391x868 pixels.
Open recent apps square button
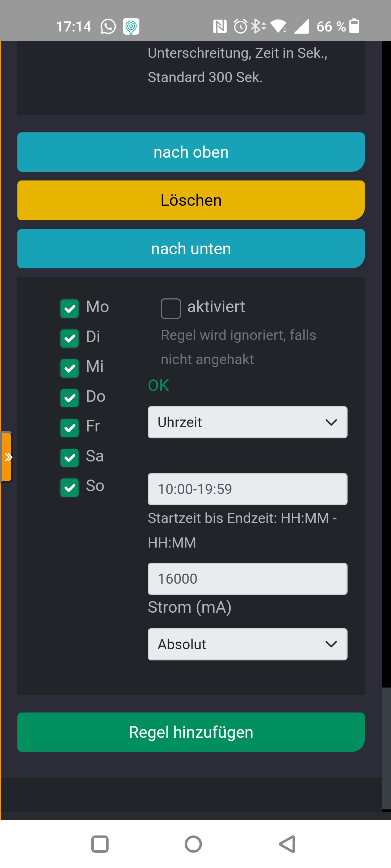[x=100, y=844]
